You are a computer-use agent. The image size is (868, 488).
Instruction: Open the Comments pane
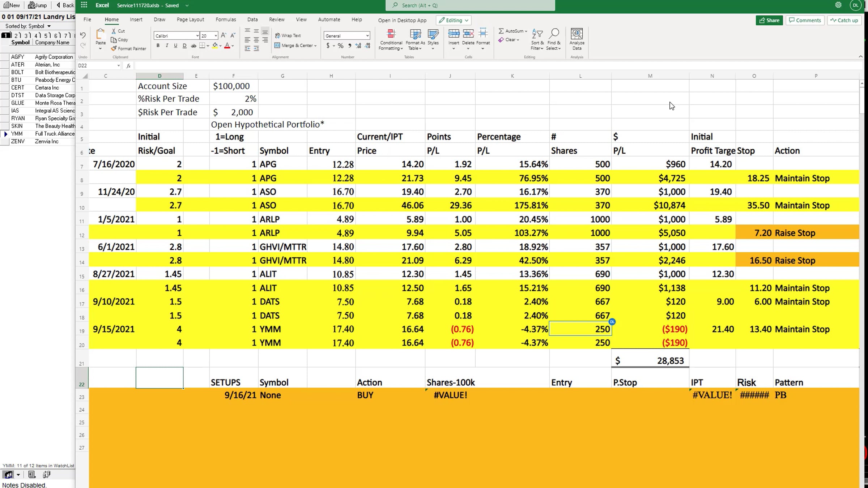[x=805, y=20]
